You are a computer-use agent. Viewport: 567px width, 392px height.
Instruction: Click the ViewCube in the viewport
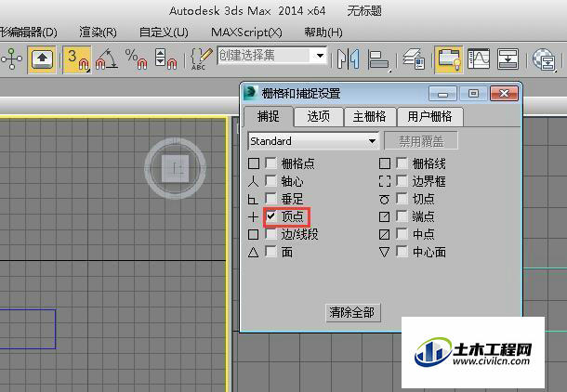click(175, 168)
